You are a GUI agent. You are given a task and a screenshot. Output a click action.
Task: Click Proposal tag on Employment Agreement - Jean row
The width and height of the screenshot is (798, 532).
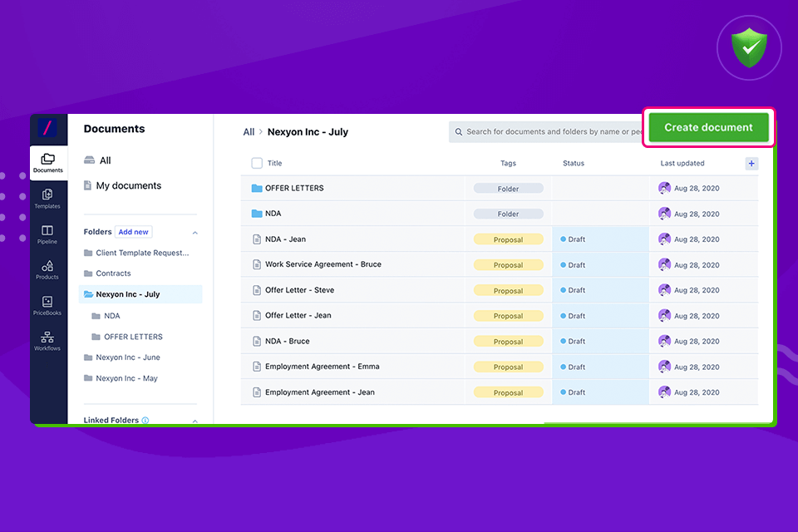point(509,392)
